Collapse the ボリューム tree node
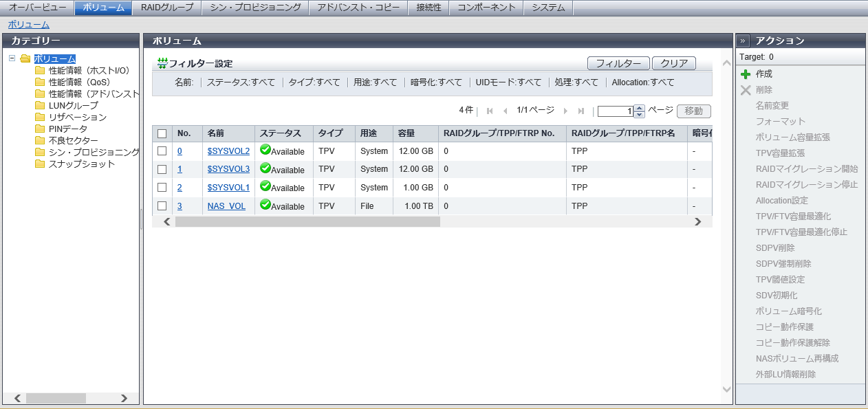The height and width of the screenshot is (409, 868). pyautogui.click(x=12, y=58)
